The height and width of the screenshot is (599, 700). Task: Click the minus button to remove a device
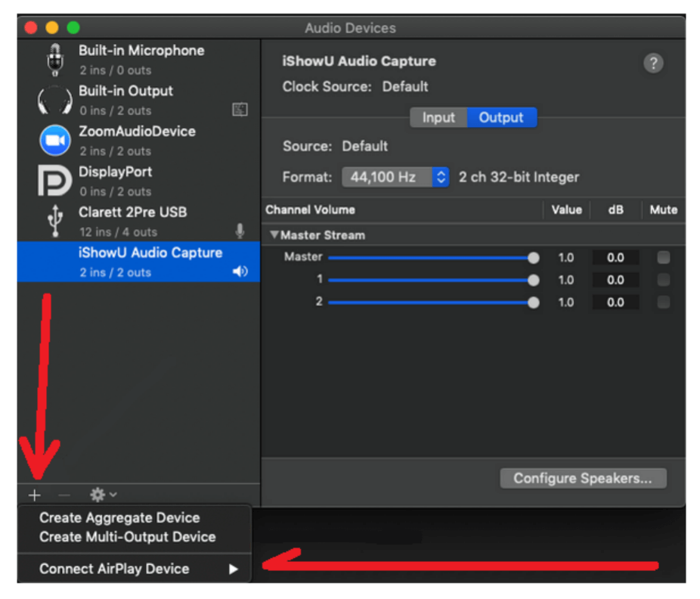[x=64, y=495]
